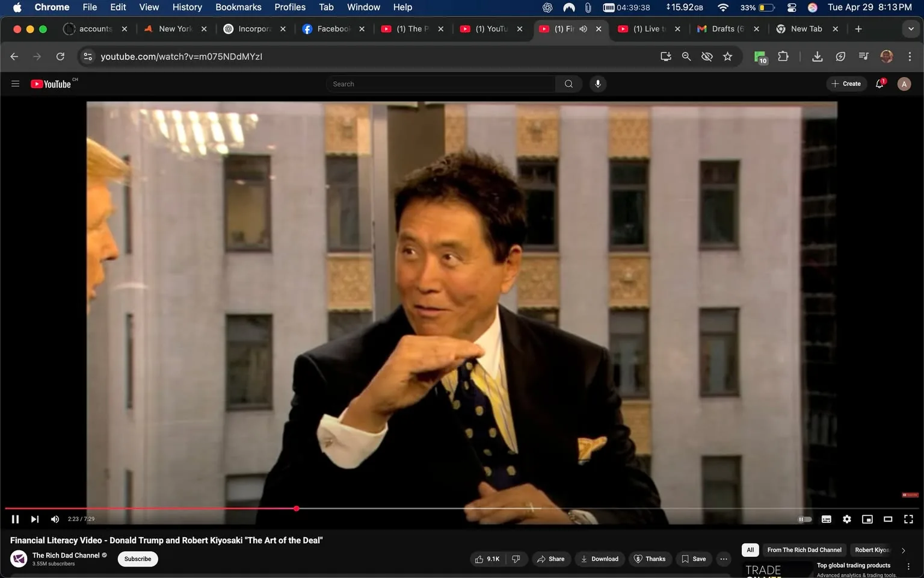924x578 pixels.
Task: Open the YouTube player Settings gear
Action: (x=847, y=518)
